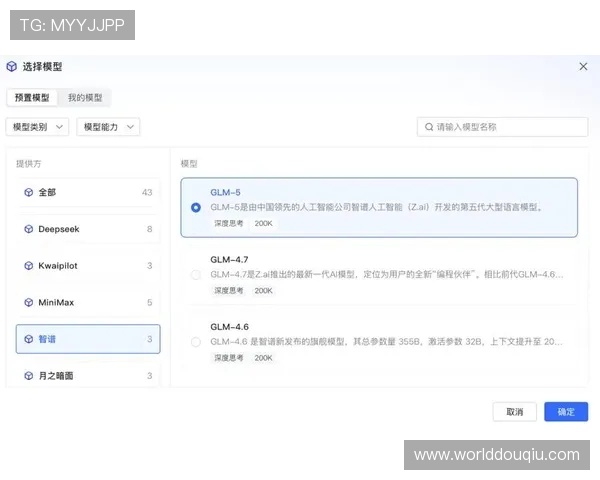This screenshot has width=600, height=480.
Task: Click the search magnifier icon
Action: (429, 127)
